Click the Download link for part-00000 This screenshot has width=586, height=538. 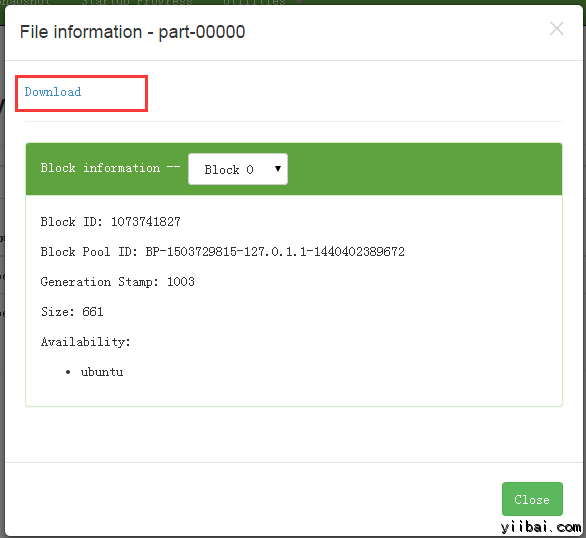pos(53,92)
